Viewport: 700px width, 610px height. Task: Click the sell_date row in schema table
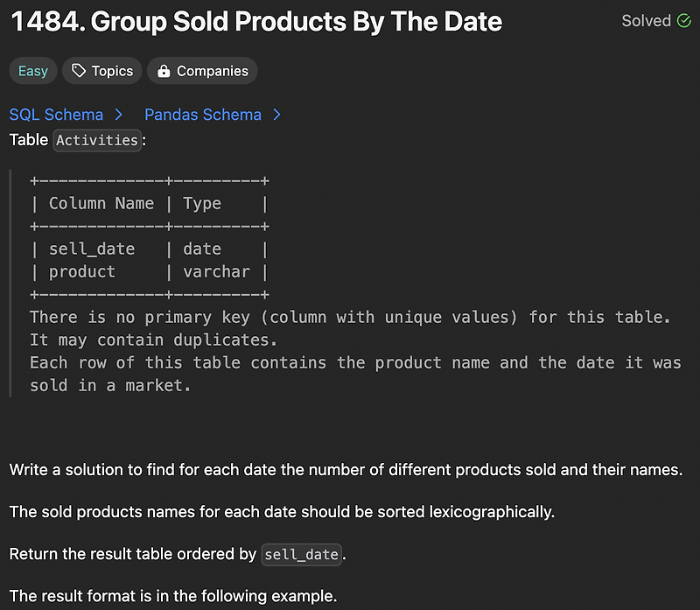tap(149, 249)
